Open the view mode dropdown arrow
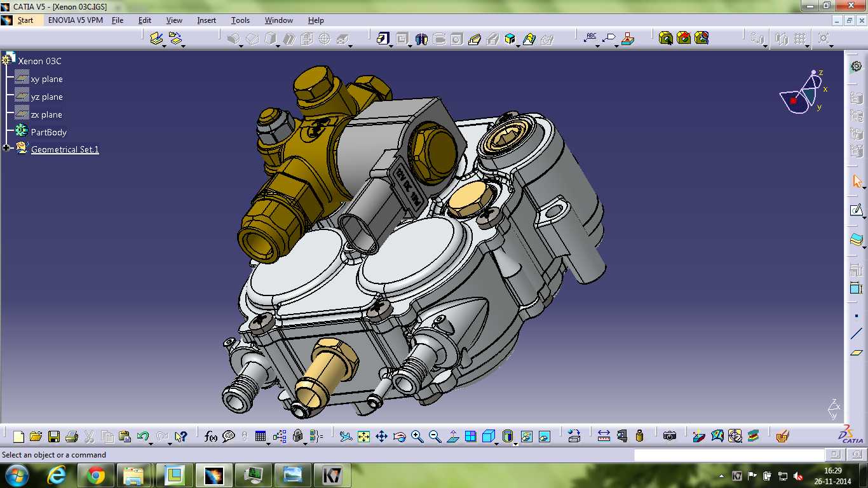 515,443
